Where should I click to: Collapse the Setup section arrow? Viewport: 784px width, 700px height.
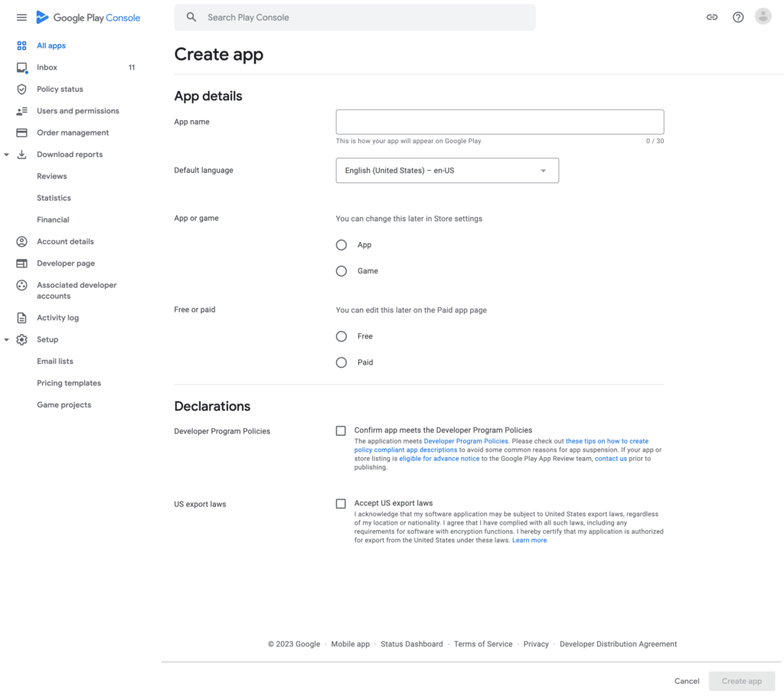pos(6,339)
